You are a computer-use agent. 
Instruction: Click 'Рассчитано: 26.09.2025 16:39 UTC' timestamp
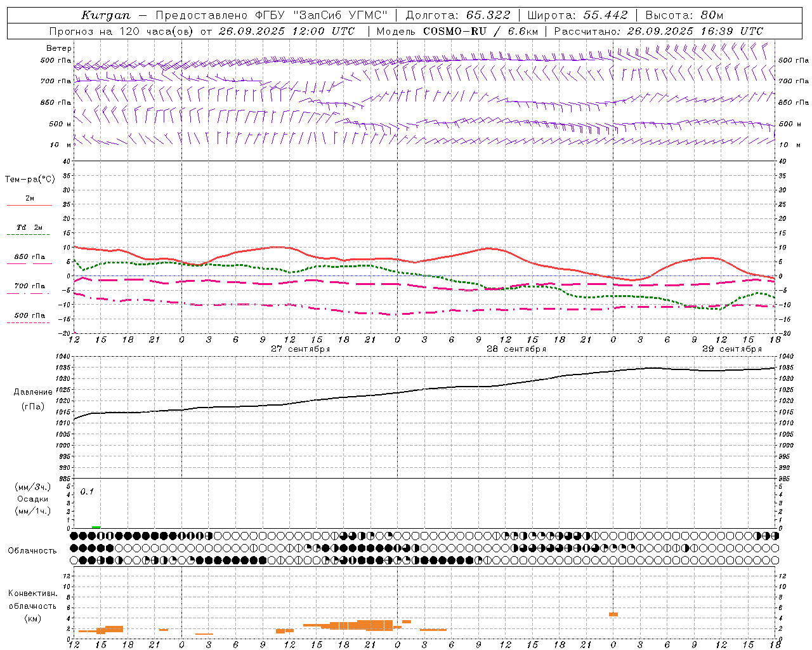(658, 31)
